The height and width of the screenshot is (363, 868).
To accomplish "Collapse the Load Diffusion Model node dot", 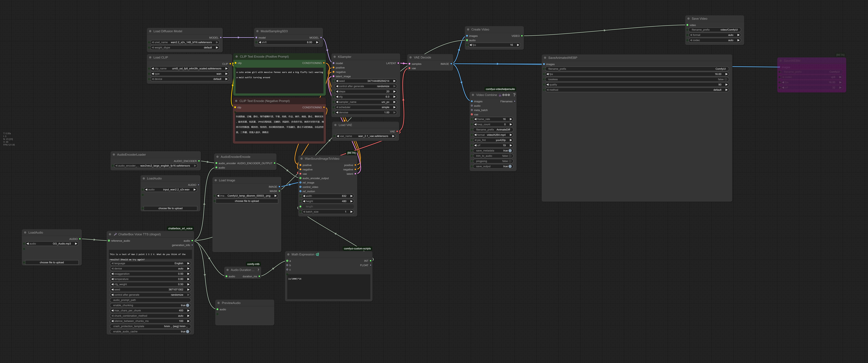I will coord(150,31).
